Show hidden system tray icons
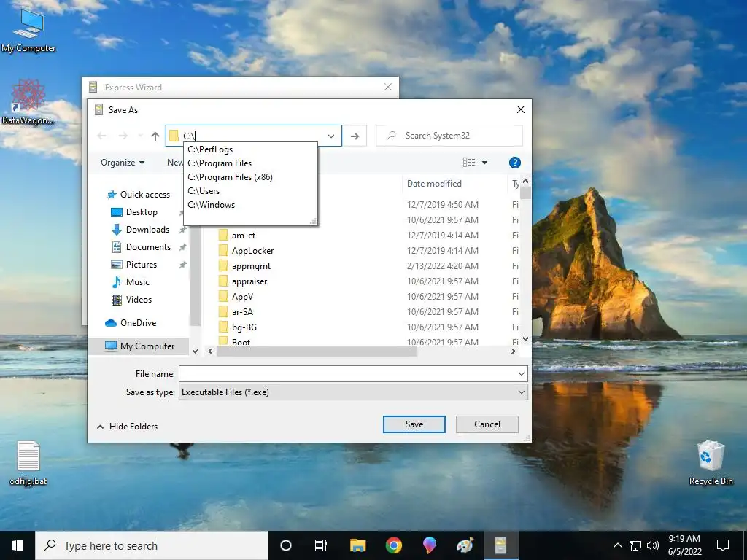Viewport: 747px width, 560px height. (617, 545)
